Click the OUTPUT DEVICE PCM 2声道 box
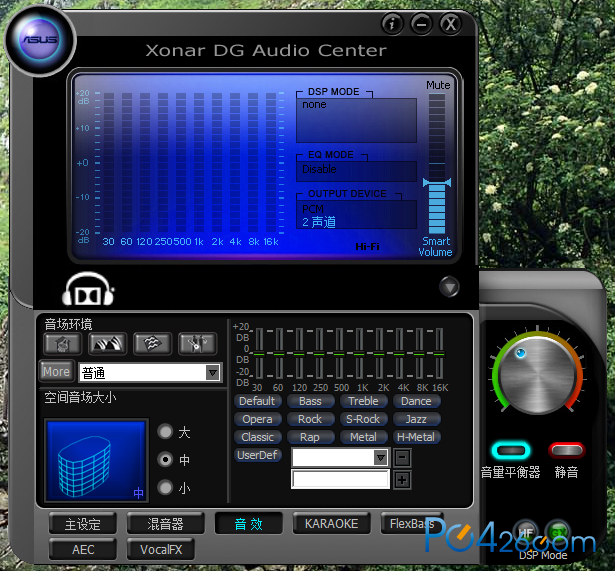The height and width of the screenshot is (571, 615). [356, 215]
